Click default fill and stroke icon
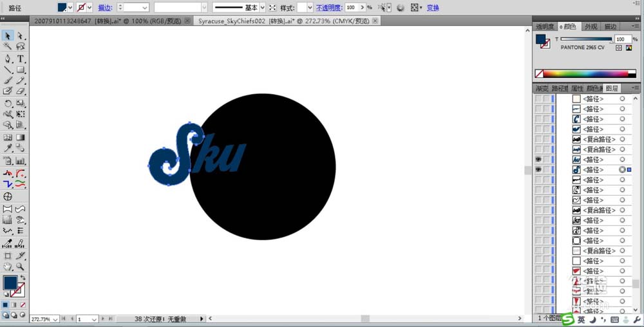644x327 pixels. coord(6,294)
